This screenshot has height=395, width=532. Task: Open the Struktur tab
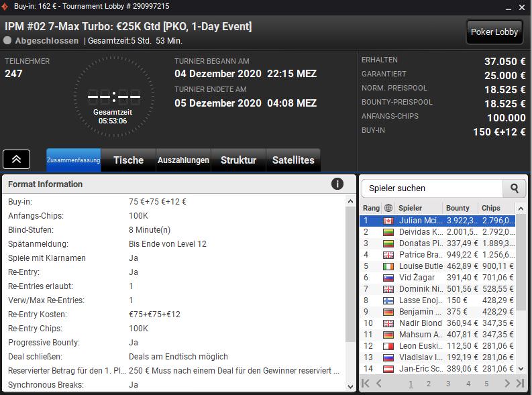[238, 160]
